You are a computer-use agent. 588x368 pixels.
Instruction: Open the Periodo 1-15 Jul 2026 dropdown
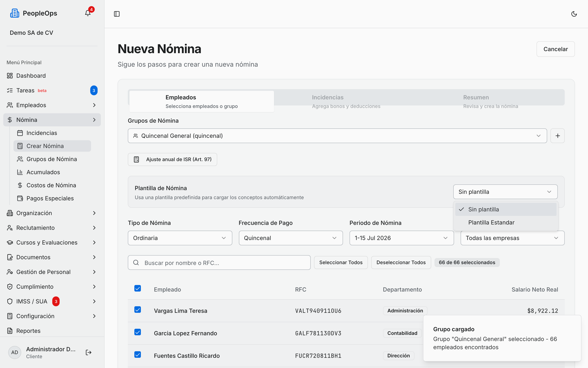point(401,238)
